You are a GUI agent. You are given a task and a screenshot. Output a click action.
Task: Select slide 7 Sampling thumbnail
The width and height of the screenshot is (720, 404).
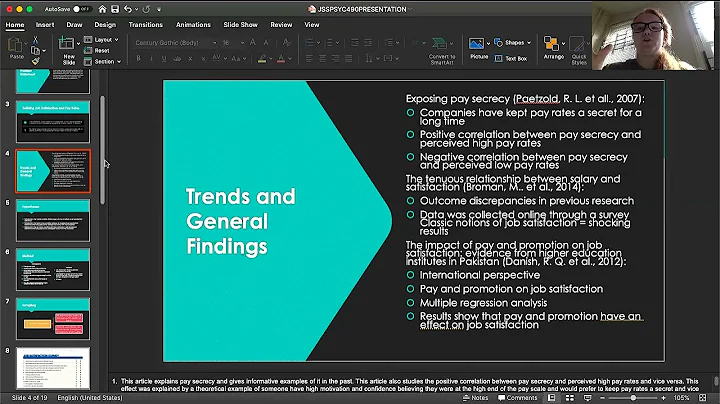coord(53,319)
